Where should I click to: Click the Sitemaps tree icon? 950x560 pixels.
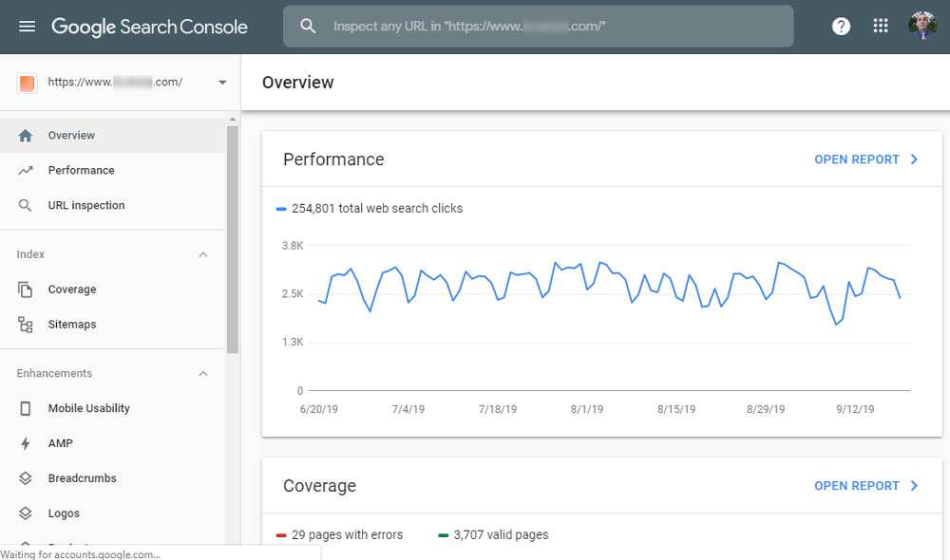tap(25, 325)
